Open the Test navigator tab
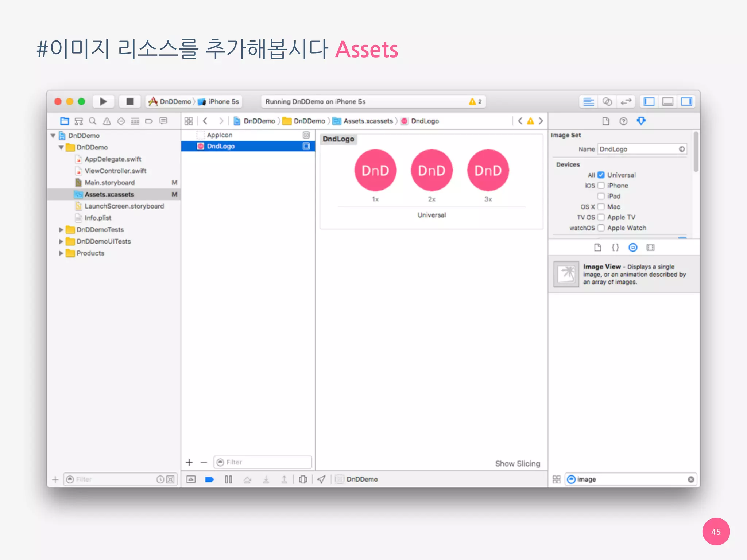747x560 pixels. pyautogui.click(x=121, y=121)
